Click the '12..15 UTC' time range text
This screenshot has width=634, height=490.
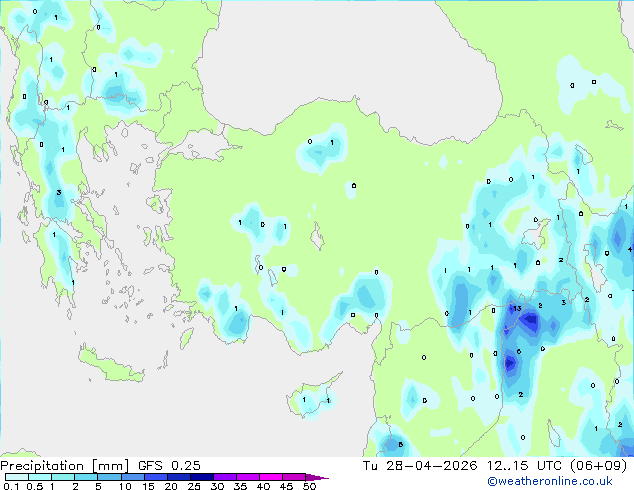point(524,466)
